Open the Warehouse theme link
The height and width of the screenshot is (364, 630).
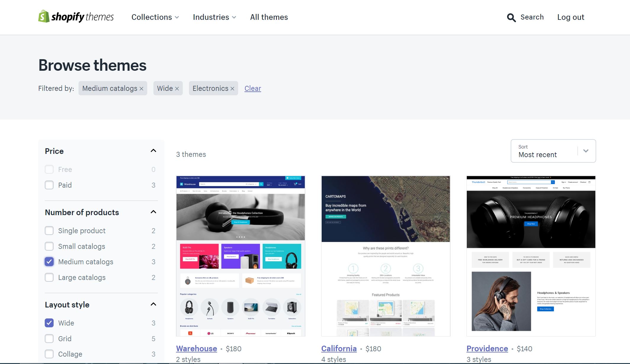coord(196,349)
